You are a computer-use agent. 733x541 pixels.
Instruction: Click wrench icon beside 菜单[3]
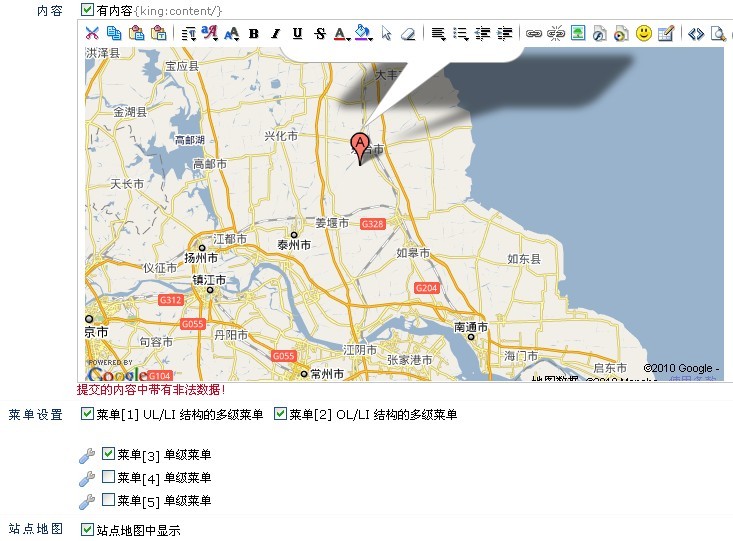click(87, 455)
